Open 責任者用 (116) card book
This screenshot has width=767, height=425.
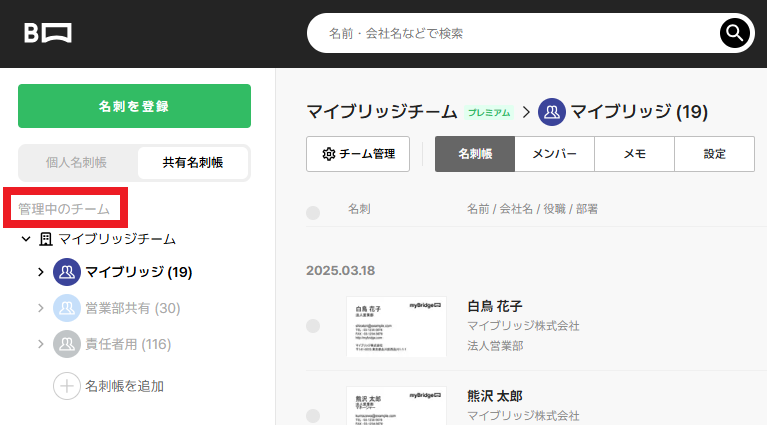(128, 344)
